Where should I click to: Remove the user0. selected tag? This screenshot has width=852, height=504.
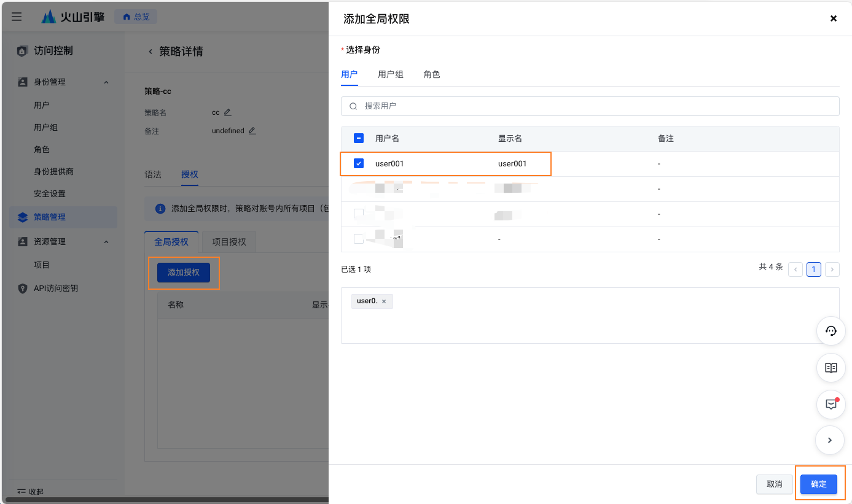click(384, 301)
